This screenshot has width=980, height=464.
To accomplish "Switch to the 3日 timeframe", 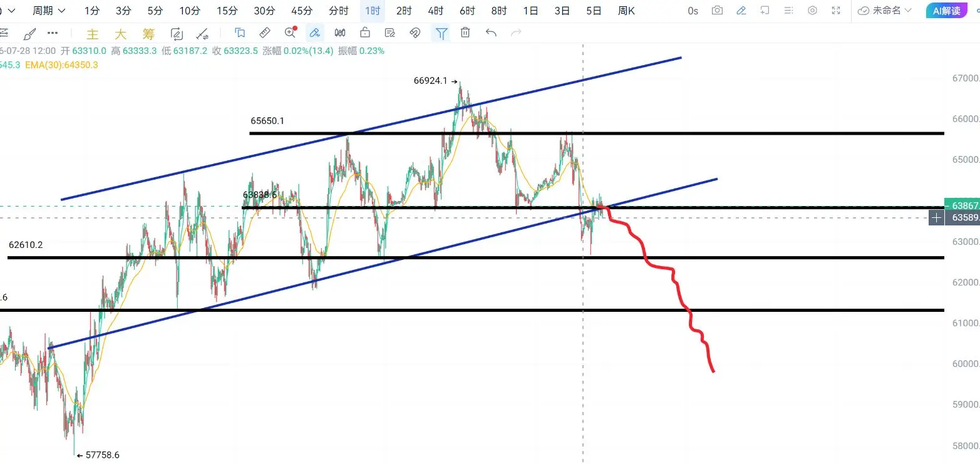I will 562,11.
